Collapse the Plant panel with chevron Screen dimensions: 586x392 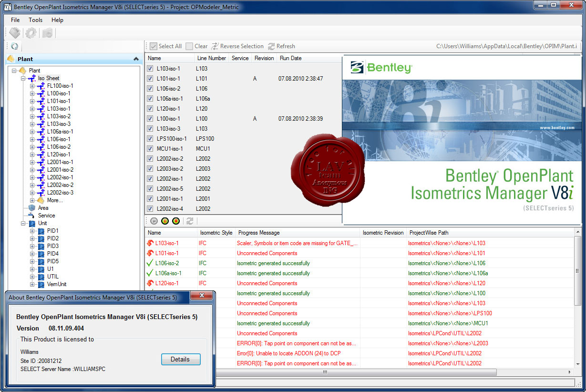pos(136,59)
